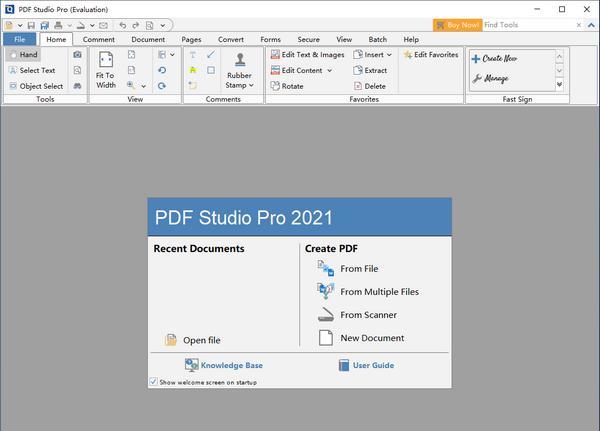Create PDF From Multiple Files
This screenshot has height=431, width=600.
click(x=368, y=292)
